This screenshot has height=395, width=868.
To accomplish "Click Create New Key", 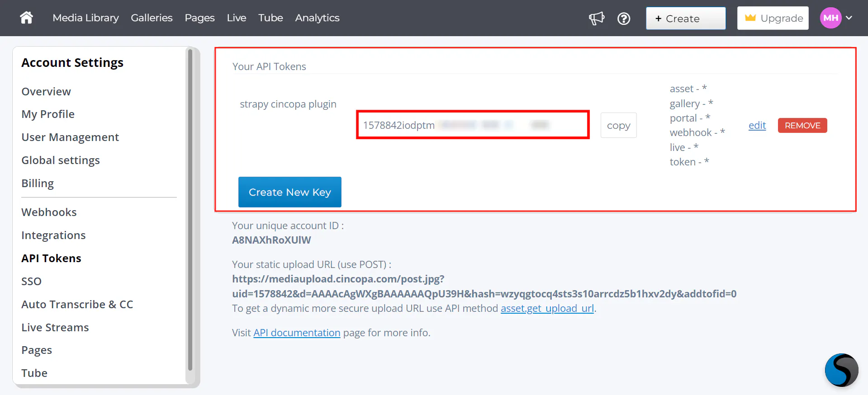I will pyautogui.click(x=289, y=192).
